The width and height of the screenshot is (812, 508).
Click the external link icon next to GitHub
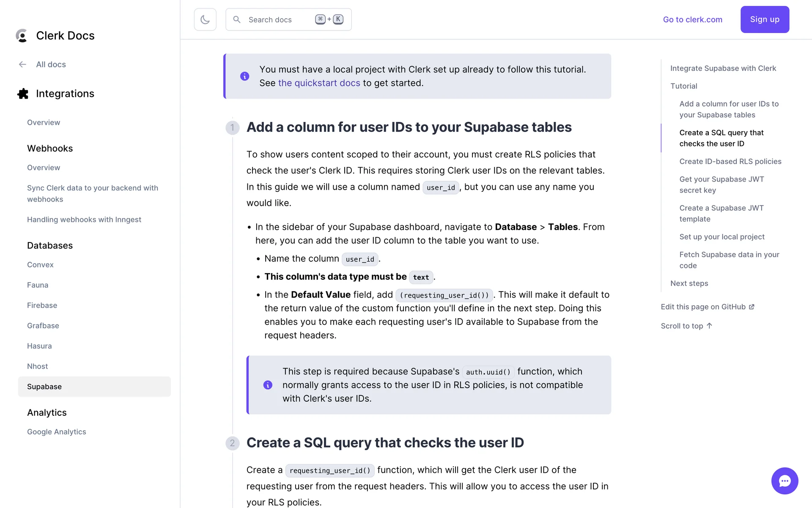point(752,307)
